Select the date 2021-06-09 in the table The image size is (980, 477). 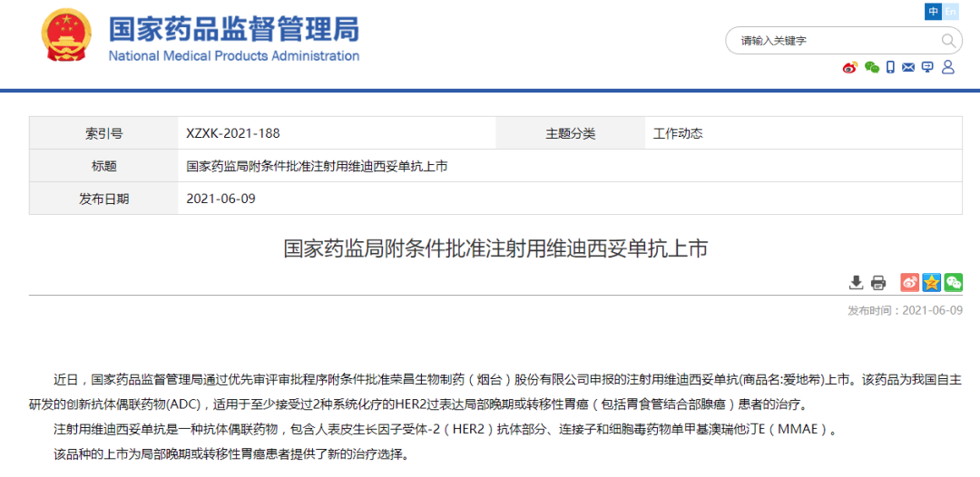[x=221, y=199]
